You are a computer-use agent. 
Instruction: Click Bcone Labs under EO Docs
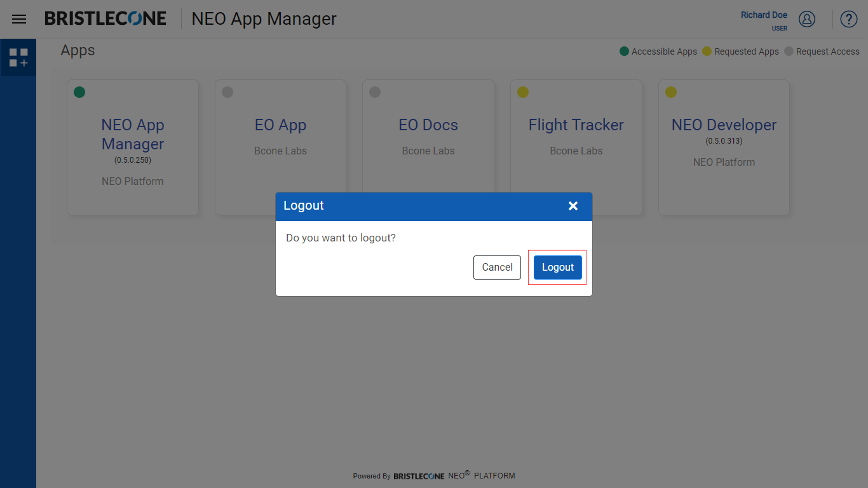click(428, 151)
